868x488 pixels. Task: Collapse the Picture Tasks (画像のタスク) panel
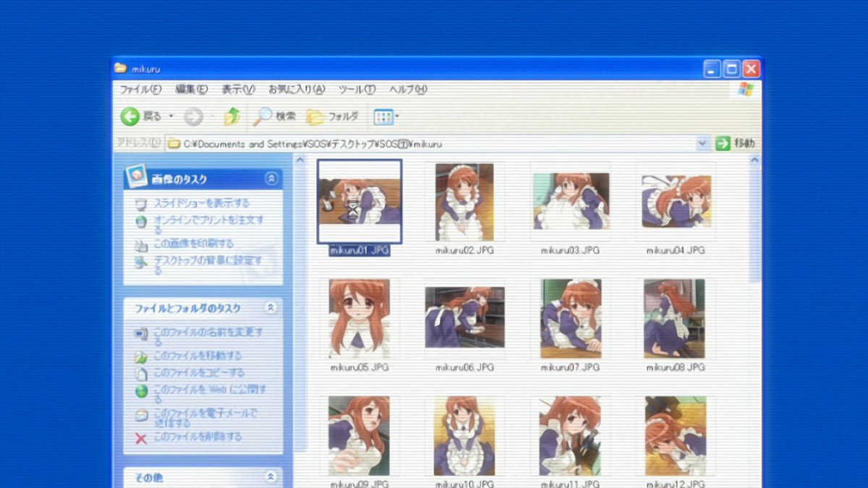pyautogui.click(x=271, y=179)
